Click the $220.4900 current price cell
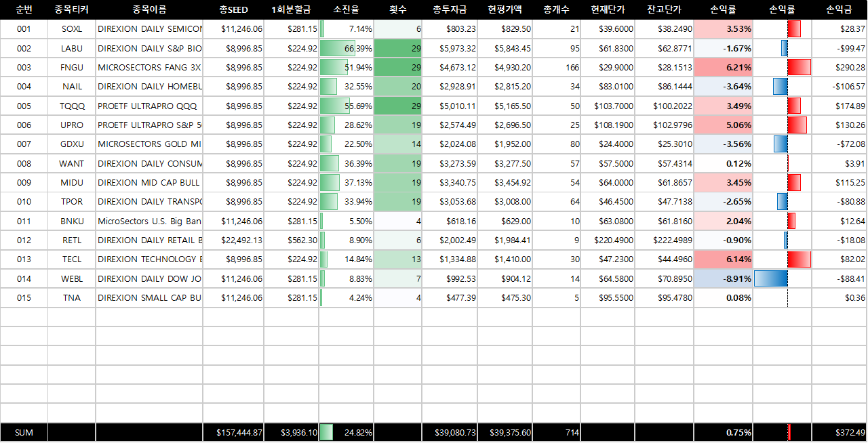 click(608, 240)
